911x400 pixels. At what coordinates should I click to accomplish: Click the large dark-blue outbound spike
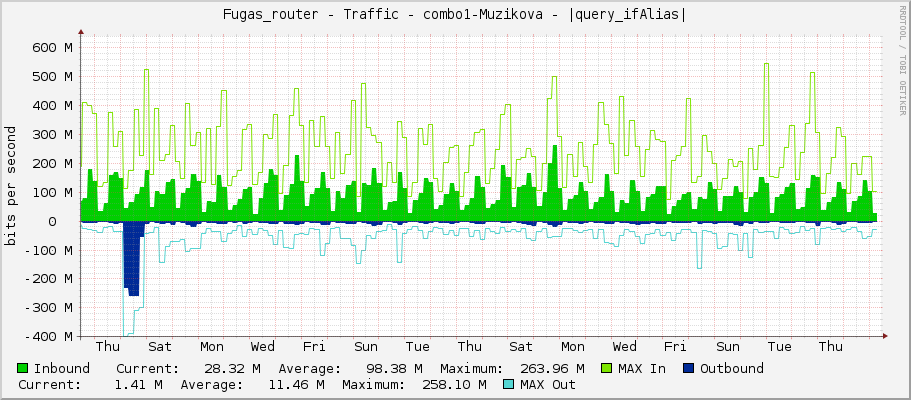click(132, 259)
